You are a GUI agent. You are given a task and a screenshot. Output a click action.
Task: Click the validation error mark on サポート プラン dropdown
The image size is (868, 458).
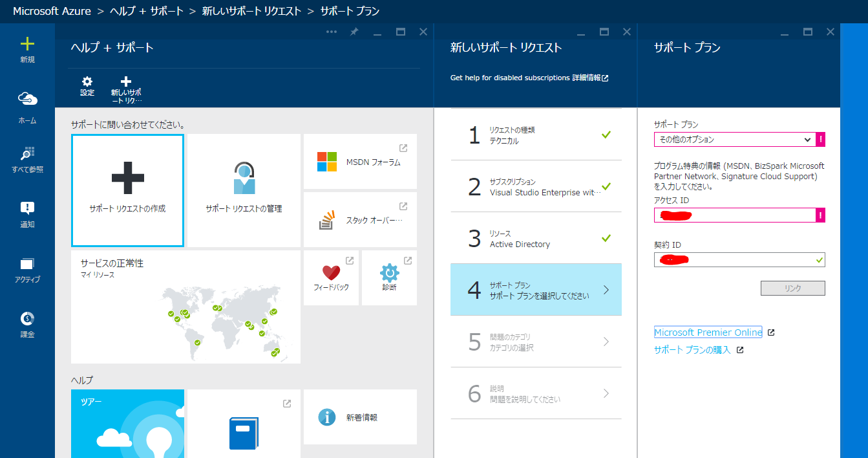click(821, 139)
